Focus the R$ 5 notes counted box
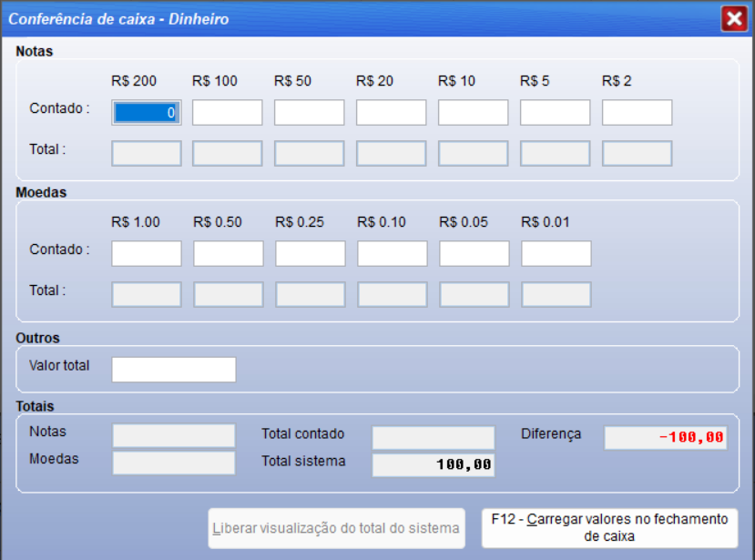Image resolution: width=755 pixels, height=560 pixels. (555, 113)
